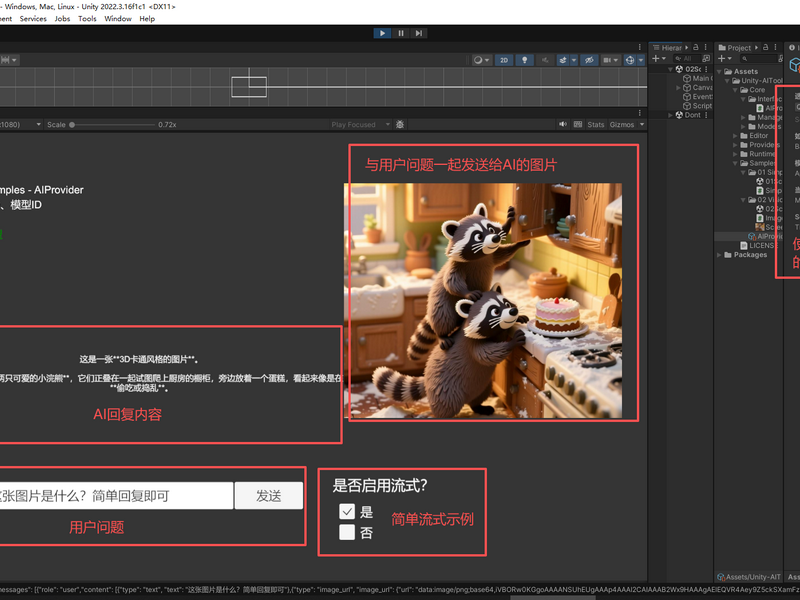Click the bug icon beside Play Focused
Screen dimensions: 800x600
point(400,124)
